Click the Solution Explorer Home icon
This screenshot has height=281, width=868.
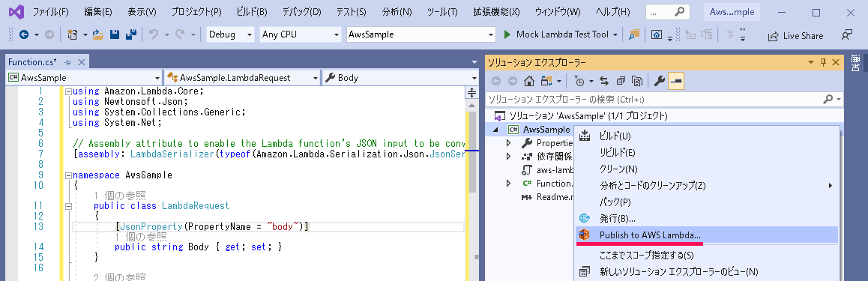[529, 82]
